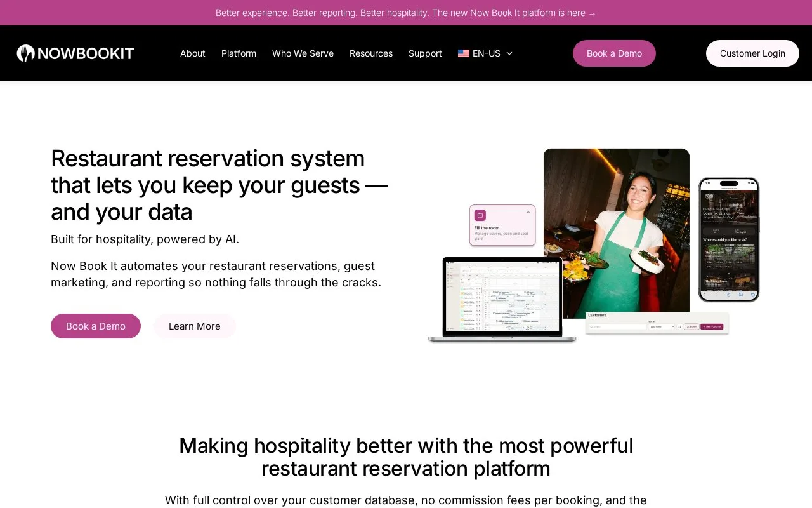Click the "Fill the room" card title

coord(487,228)
